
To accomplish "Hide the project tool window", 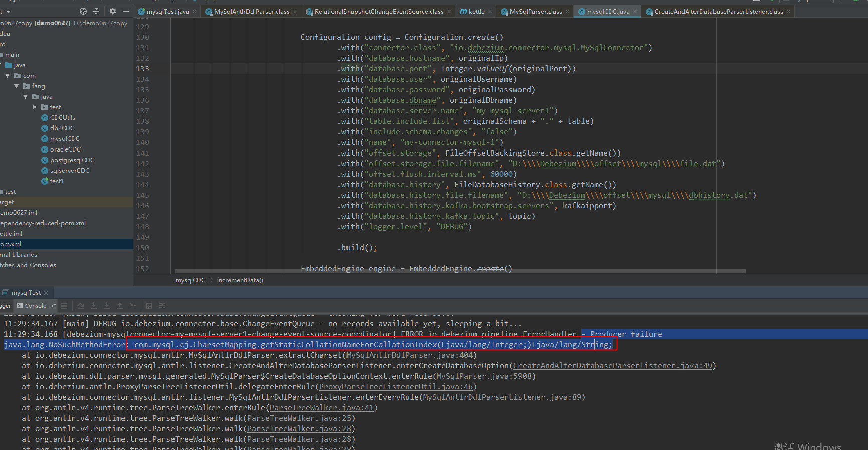I will point(126,11).
